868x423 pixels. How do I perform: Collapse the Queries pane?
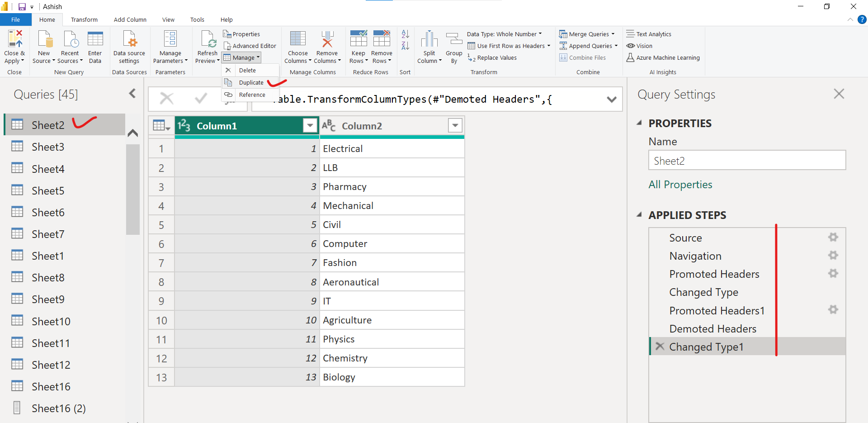(132, 93)
